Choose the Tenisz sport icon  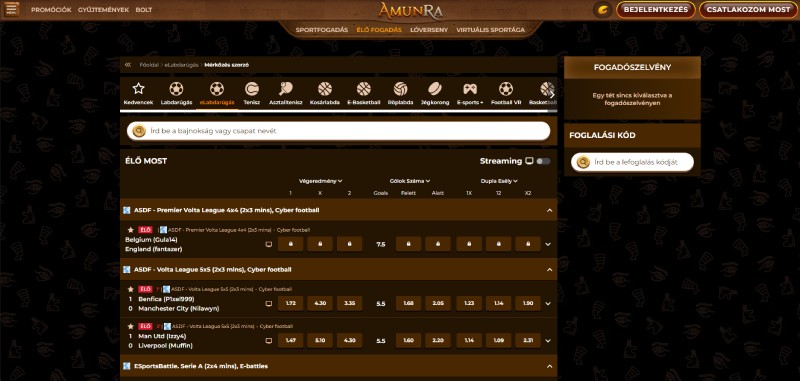[252, 89]
